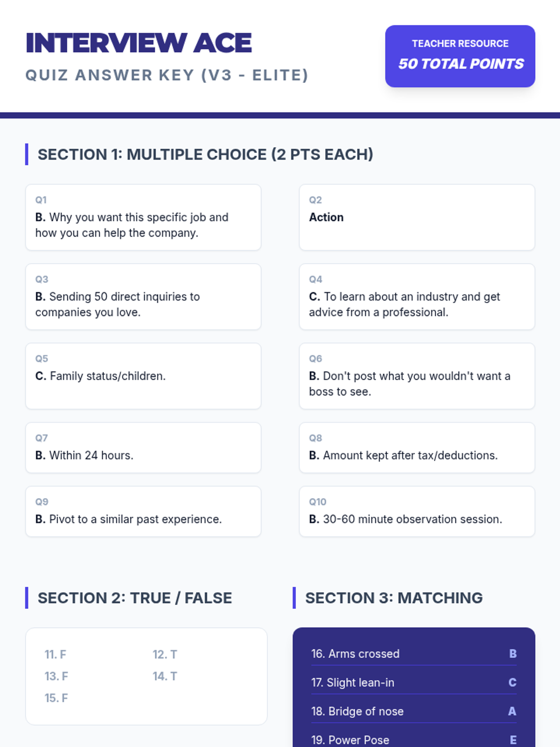
Task: Click answer 15. F in True/False
Action: point(56,698)
